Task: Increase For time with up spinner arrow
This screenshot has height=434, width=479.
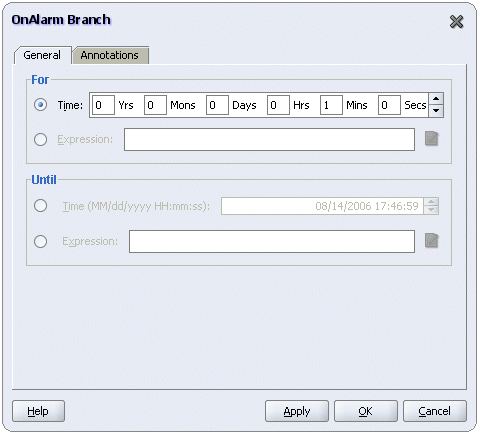Action: point(436,99)
